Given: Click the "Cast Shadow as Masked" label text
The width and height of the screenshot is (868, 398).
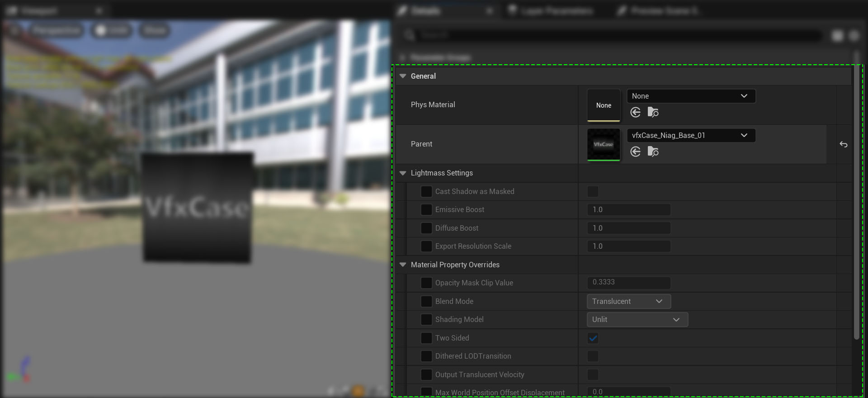Looking at the screenshot, I should point(475,192).
